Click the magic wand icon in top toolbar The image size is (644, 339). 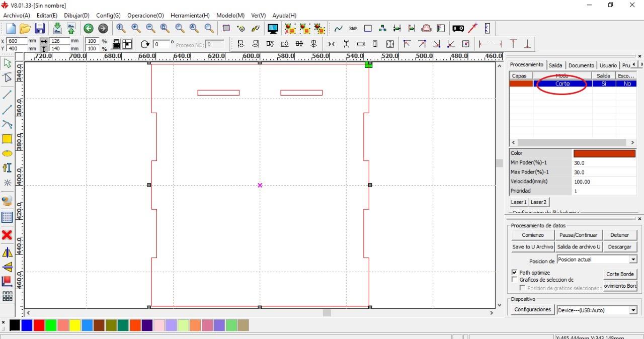473,29
